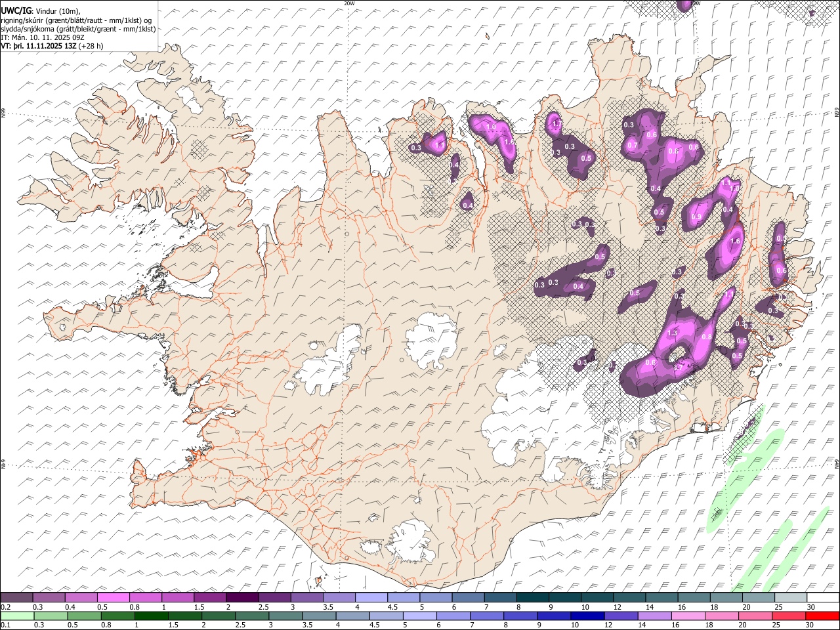Click the light violet rain swatch at 14
Viewport: 840px width, 630px height.
coord(654,616)
